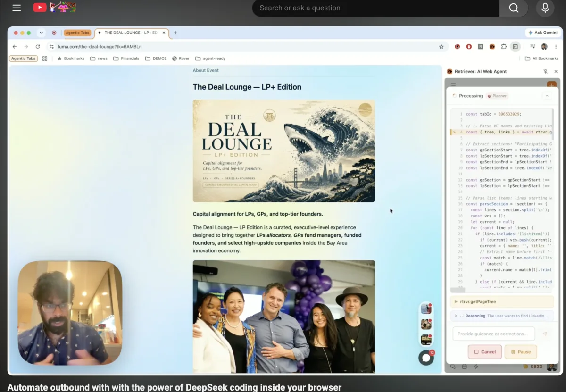566x392 pixels.
Task: Switch to THE DEAL LOUNGE tab
Action: tap(132, 33)
